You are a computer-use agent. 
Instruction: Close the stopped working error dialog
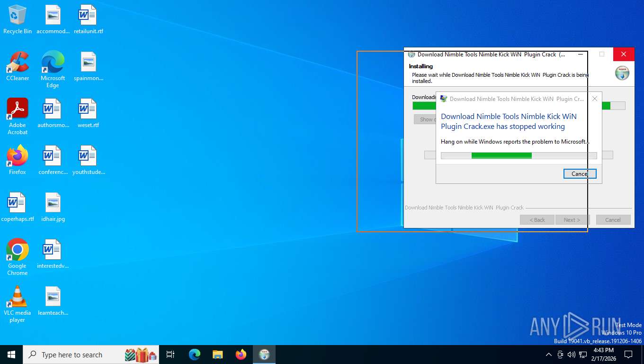click(x=595, y=99)
